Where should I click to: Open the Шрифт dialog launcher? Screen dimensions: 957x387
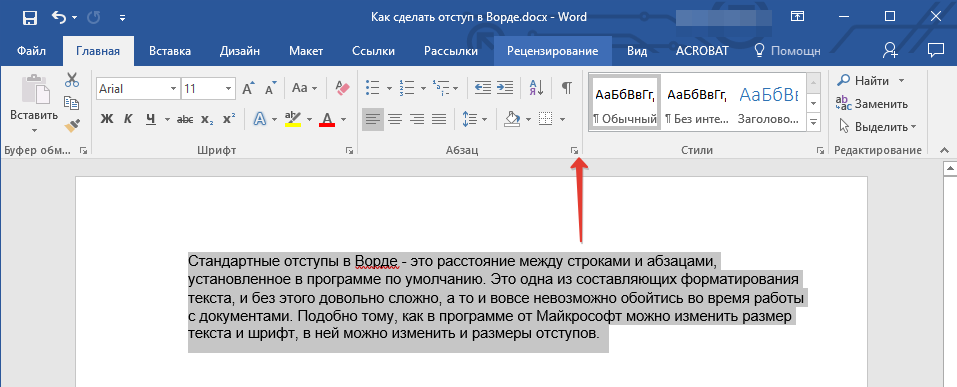point(349,150)
